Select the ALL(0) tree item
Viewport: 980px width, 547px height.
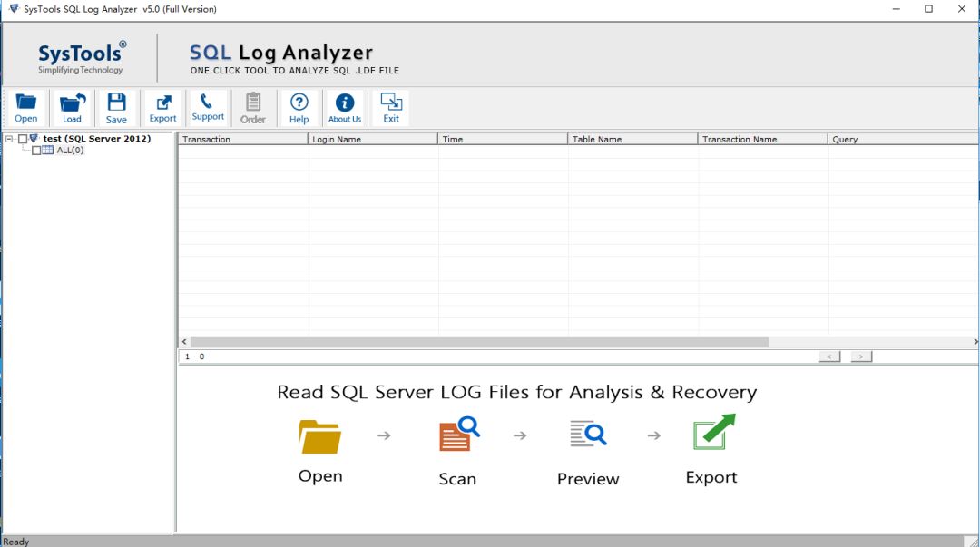click(x=70, y=150)
